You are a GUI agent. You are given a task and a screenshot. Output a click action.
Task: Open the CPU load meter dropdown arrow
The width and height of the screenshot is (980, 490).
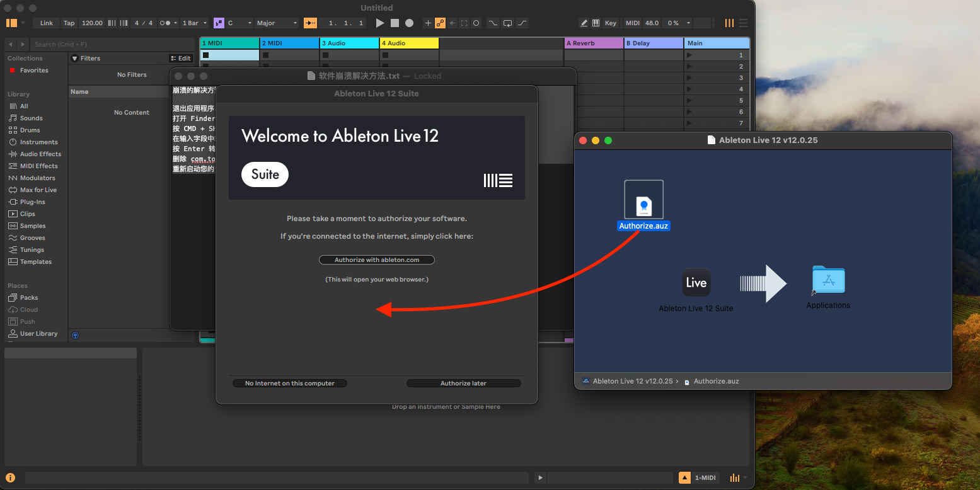pyautogui.click(x=688, y=23)
